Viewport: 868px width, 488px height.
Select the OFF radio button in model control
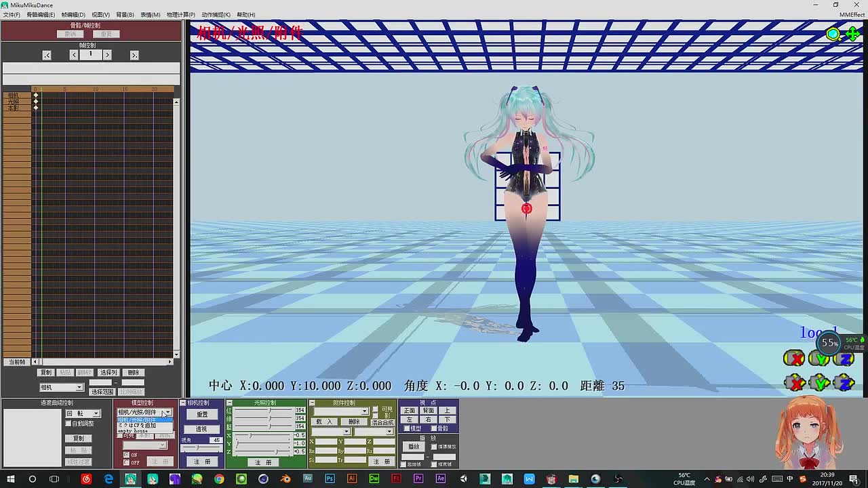pyautogui.click(x=126, y=462)
